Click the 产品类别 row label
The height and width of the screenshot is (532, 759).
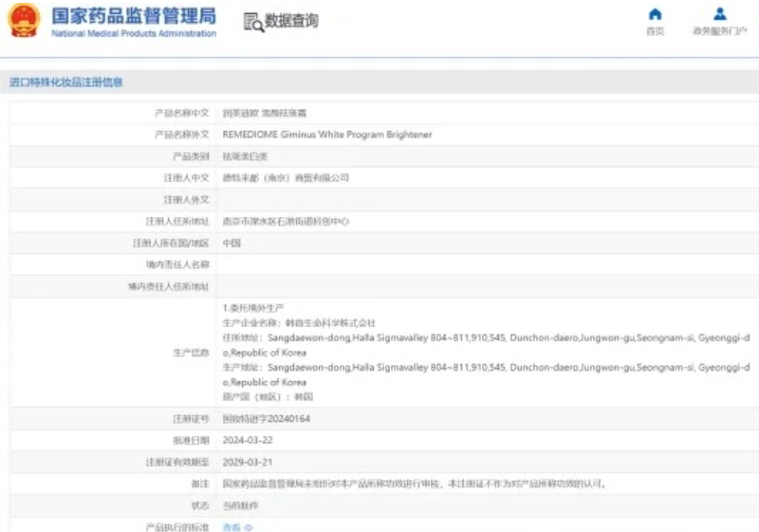(x=191, y=156)
